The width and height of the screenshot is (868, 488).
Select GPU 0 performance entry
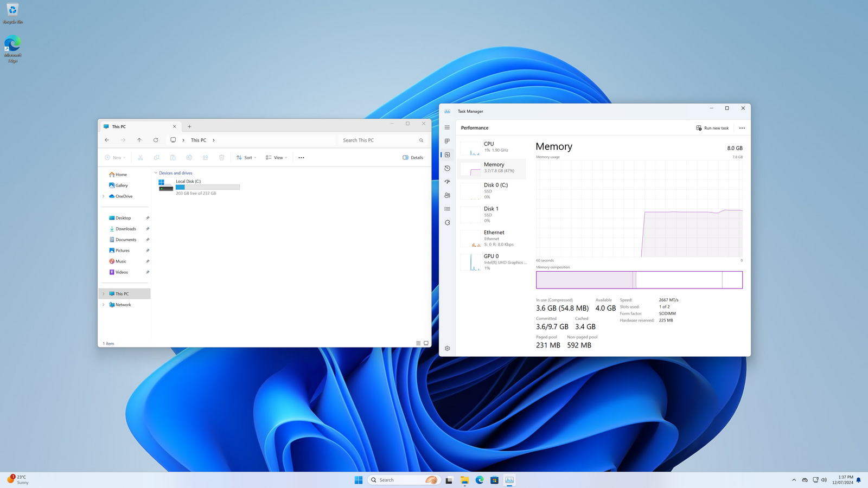click(493, 262)
